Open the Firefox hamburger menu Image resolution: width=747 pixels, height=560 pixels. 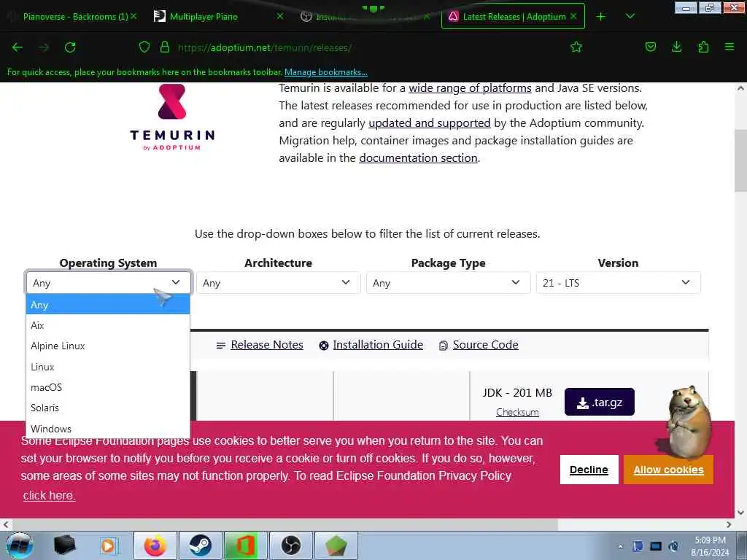coord(729,47)
